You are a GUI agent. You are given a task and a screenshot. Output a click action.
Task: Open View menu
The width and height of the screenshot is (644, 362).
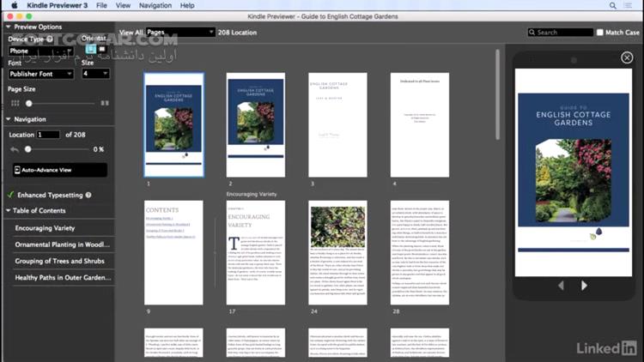pos(123,5)
